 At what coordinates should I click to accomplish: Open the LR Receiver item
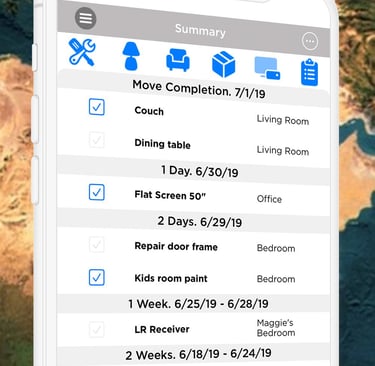[x=162, y=329]
